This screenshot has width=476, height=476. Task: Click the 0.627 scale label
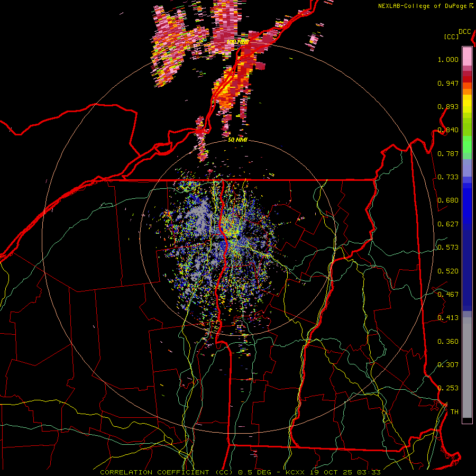click(448, 224)
